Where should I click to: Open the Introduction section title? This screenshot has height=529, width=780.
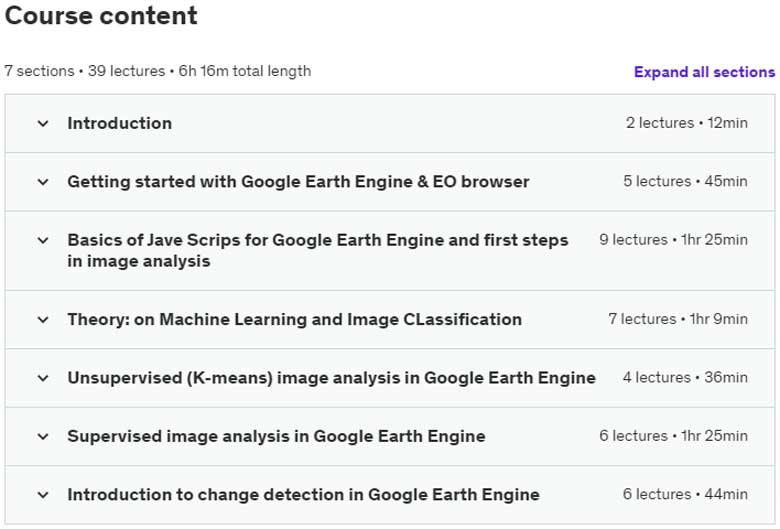click(120, 123)
